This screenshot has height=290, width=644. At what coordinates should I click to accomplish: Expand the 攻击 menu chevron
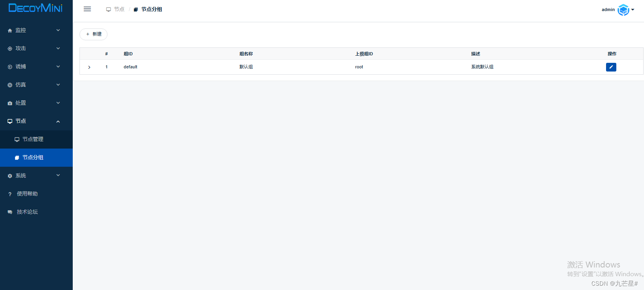click(x=58, y=48)
